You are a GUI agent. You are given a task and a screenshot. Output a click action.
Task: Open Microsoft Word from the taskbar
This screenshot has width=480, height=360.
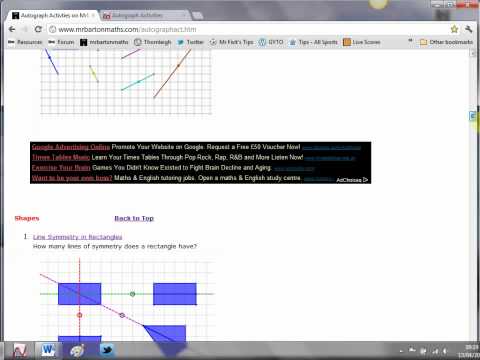48,351
